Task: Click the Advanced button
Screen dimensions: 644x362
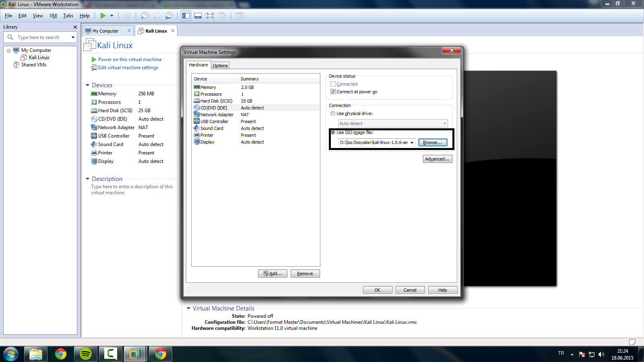Action: (x=438, y=159)
